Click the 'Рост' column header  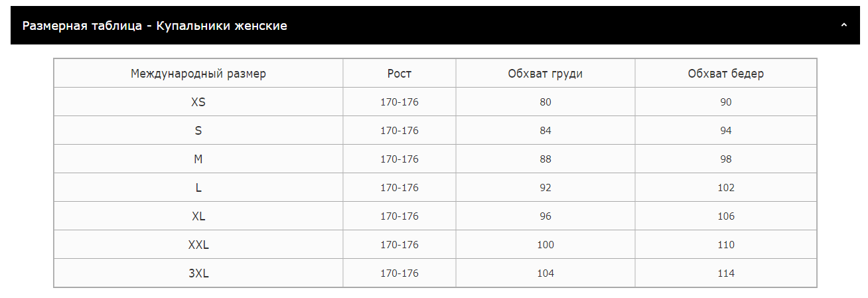coord(399,74)
